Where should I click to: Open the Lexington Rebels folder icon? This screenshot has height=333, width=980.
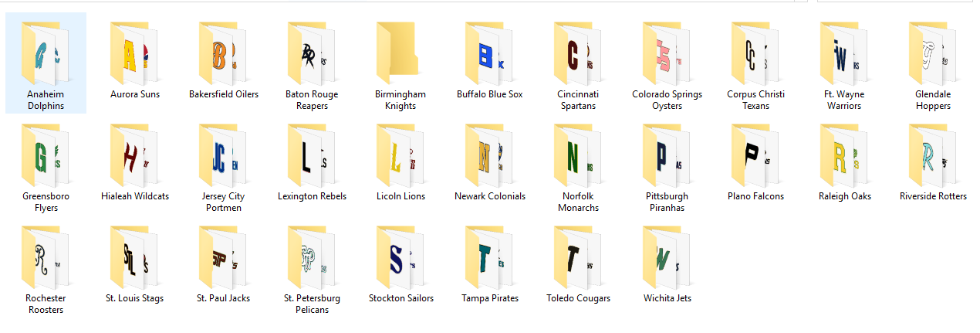click(312, 155)
